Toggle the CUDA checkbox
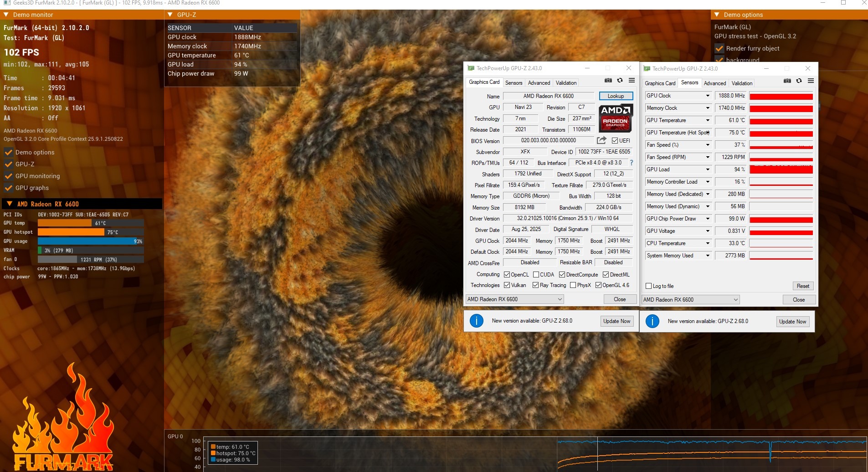The width and height of the screenshot is (868, 472). pos(536,275)
